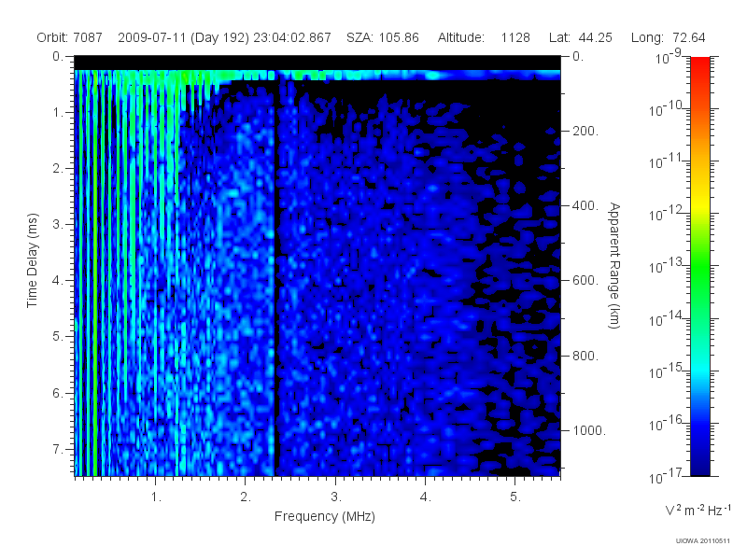
Task: Click the SZA: 105.86 value
Action: pyautogui.click(x=383, y=37)
